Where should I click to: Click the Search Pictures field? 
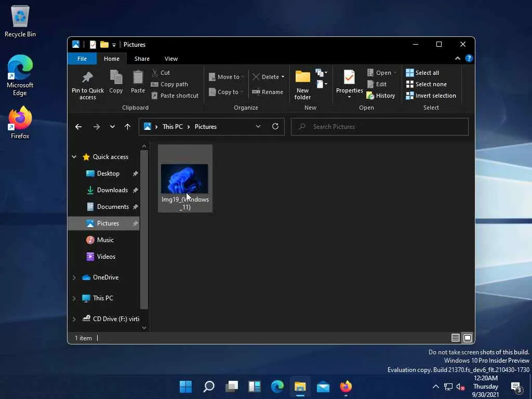point(380,127)
